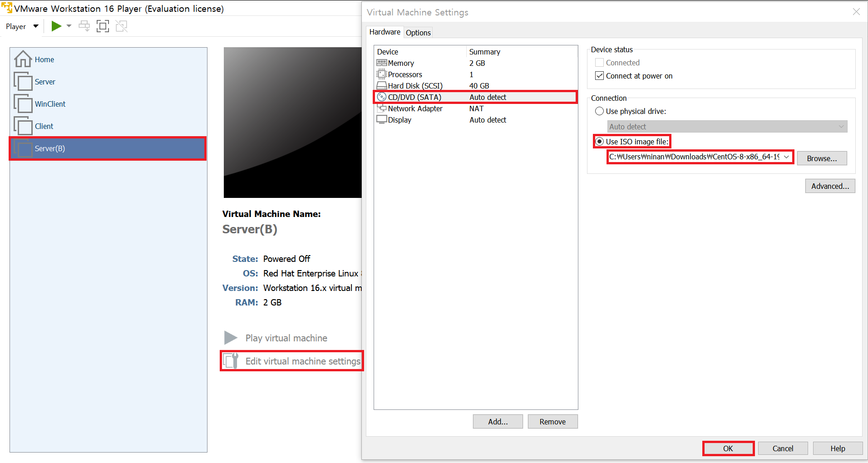The width and height of the screenshot is (868, 463).
Task: Click the Device column header
Action: click(420, 52)
